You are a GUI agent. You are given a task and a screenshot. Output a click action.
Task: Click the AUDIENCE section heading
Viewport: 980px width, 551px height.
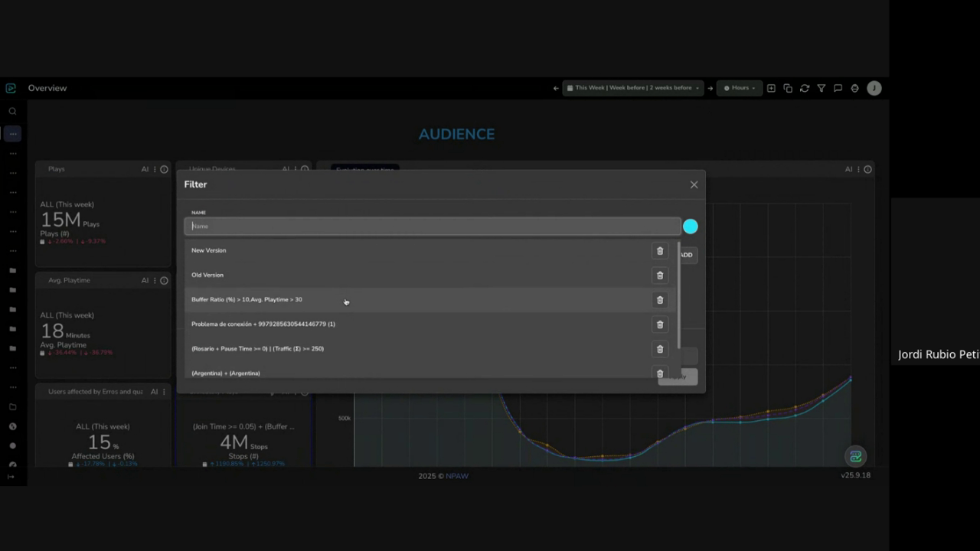[x=456, y=134]
